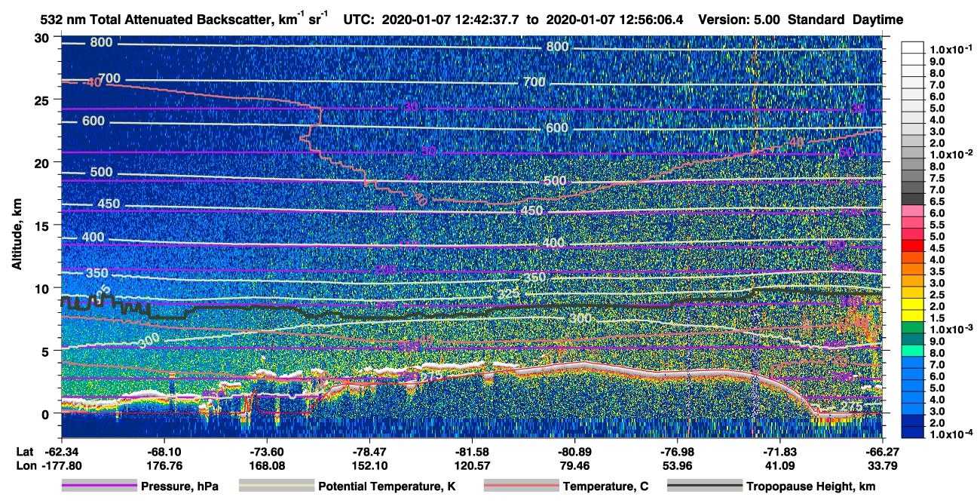Click the latitude value '-68.10'
This screenshot has width=980, height=503.
point(164,452)
